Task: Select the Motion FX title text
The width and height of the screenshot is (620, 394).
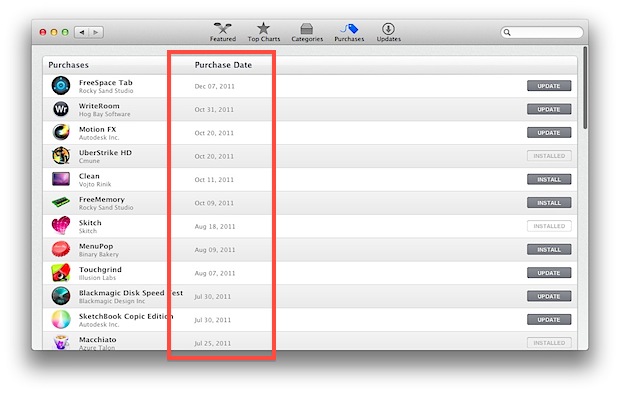Action: click(97, 129)
